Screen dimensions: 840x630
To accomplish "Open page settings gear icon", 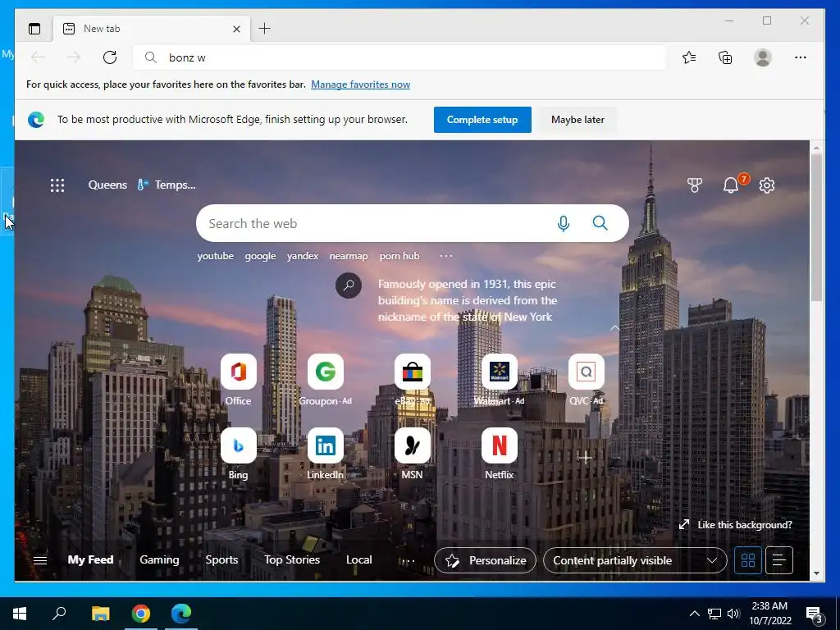I will (x=767, y=185).
